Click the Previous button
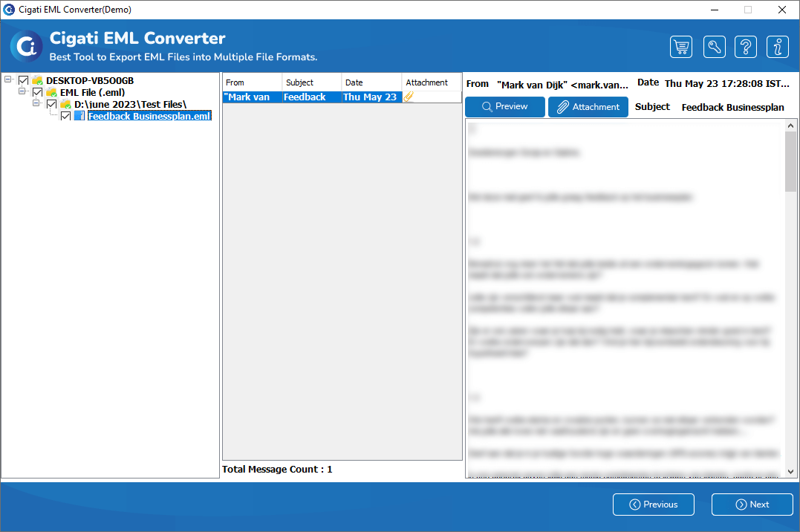This screenshot has width=800, height=532. [654, 505]
